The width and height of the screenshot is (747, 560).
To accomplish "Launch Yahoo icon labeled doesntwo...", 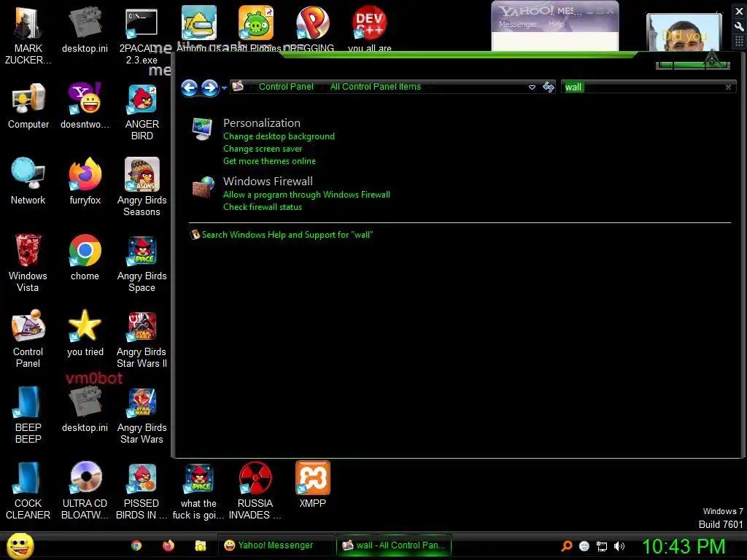I will pyautogui.click(x=85, y=106).
